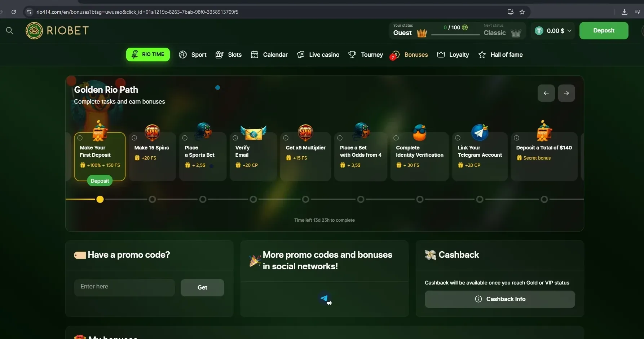Click progress marker under Make 15 Spins
The width and height of the screenshot is (644, 339).
[152, 199]
